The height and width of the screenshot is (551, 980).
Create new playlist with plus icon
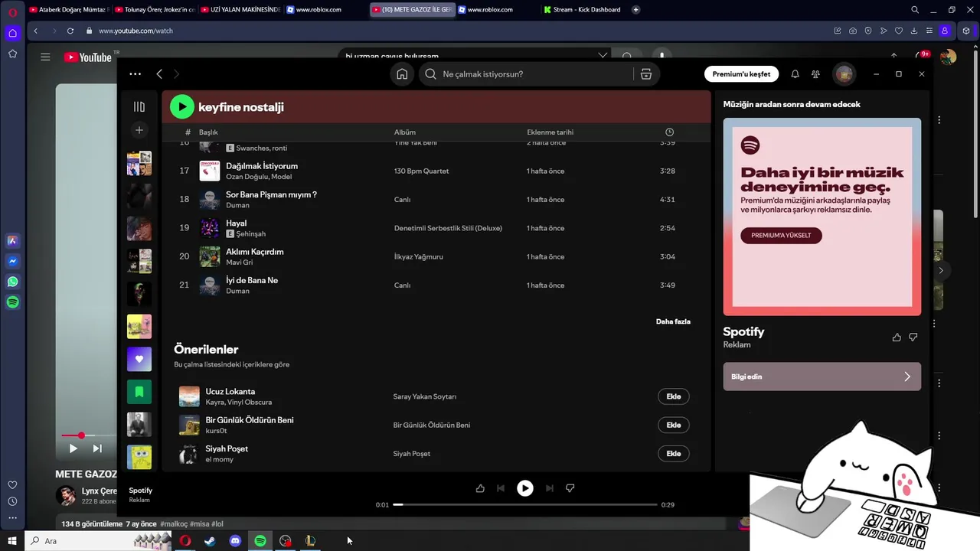tap(139, 130)
